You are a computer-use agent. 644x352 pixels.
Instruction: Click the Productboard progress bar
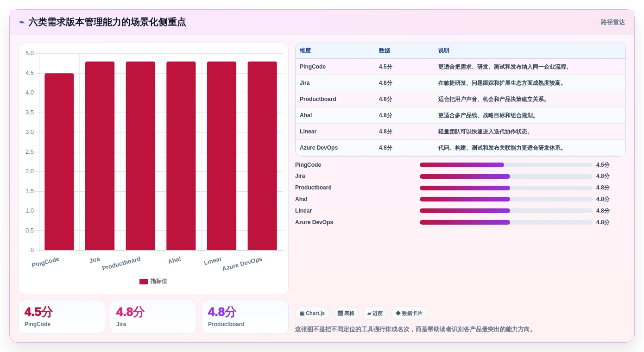506,188
